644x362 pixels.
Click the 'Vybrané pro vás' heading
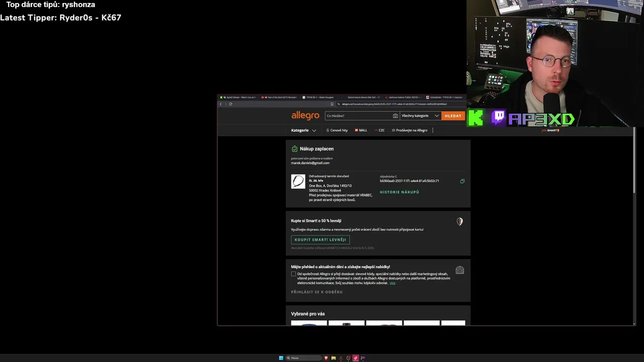point(308,314)
